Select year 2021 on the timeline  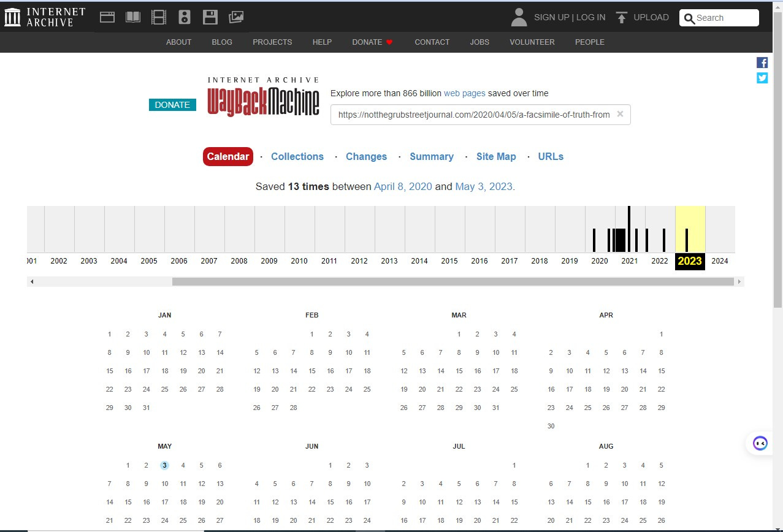click(x=630, y=261)
